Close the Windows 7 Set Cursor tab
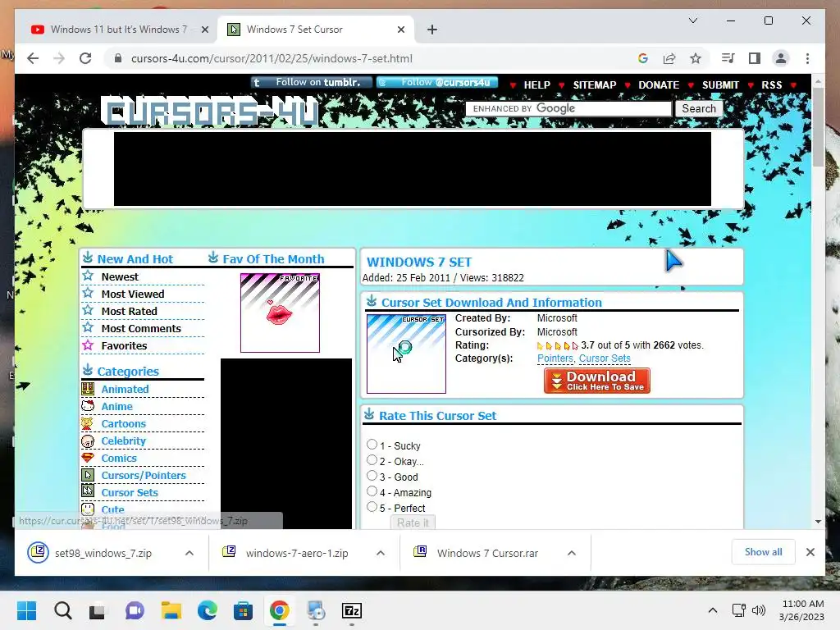 400,30
